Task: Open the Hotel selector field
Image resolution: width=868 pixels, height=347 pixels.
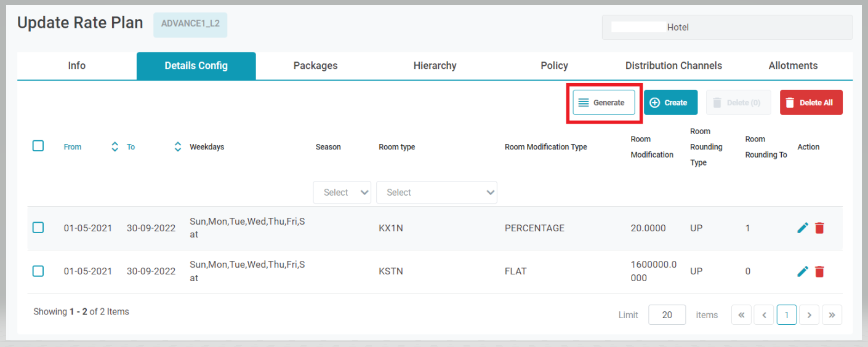Action: click(727, 28)
